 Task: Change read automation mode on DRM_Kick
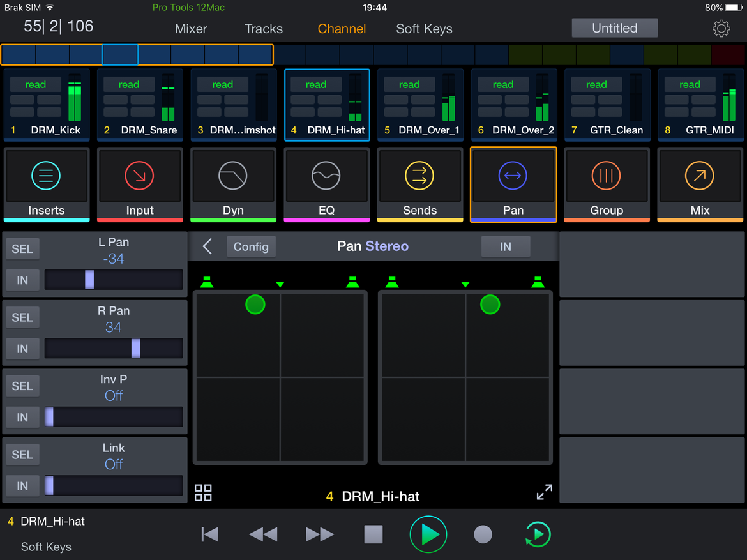(x=36, y=85)
